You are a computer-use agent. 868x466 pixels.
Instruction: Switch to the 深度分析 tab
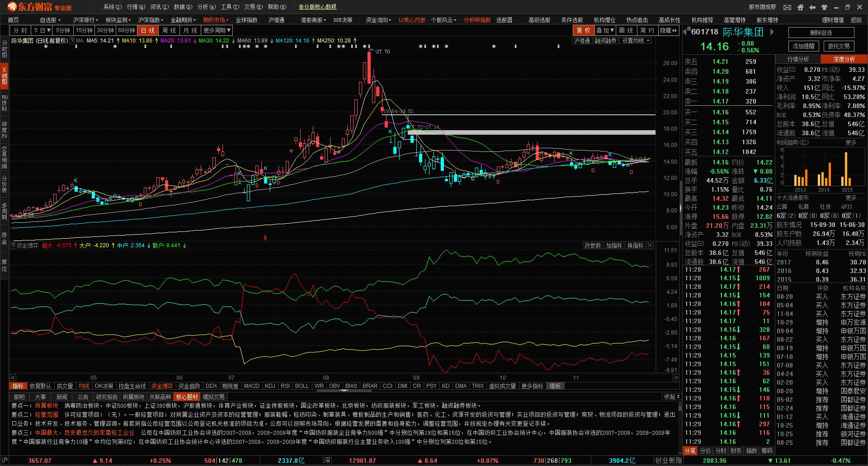844,59
